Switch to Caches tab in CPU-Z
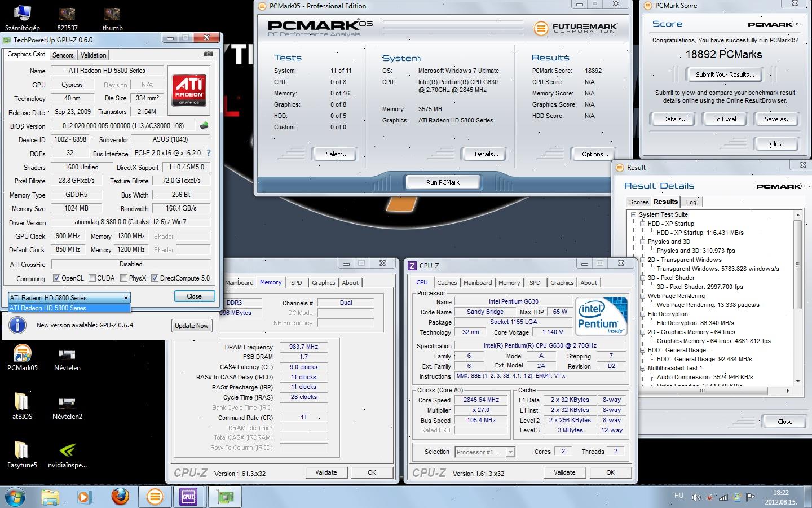This screenshot has height=508, width=812. [x=447, y=283]
